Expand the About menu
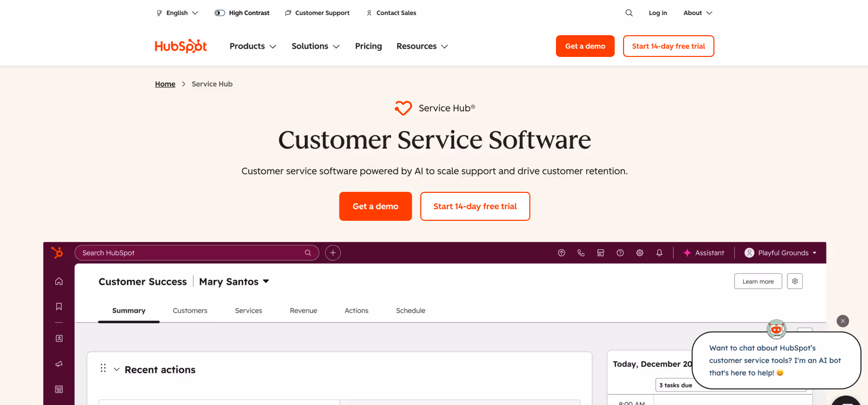The image size is (868, 405). [698, 13]
